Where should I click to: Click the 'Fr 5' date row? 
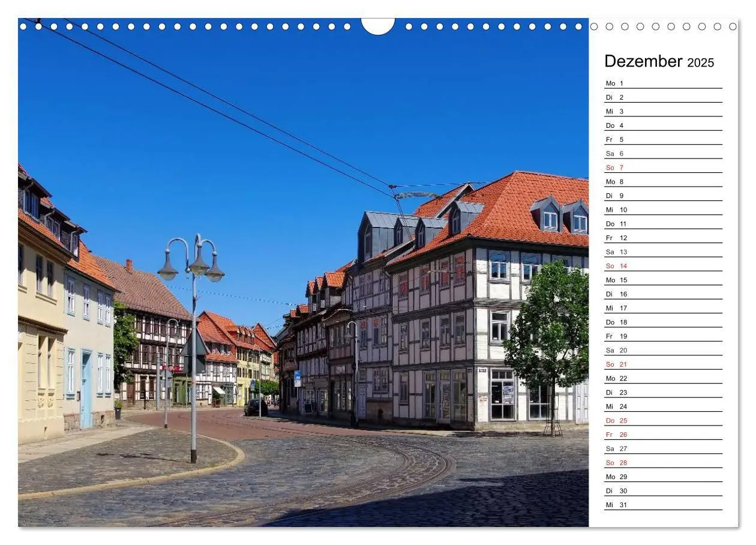(x=663, y=139)
